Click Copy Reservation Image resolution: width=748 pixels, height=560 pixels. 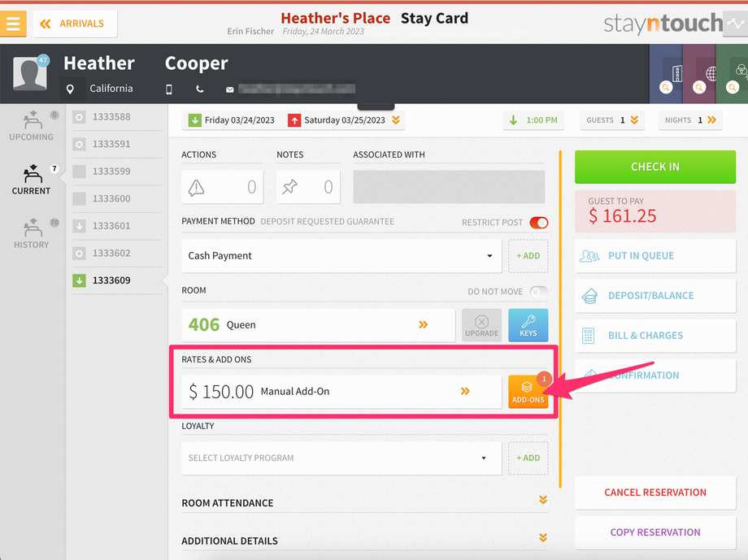[655, 532]
